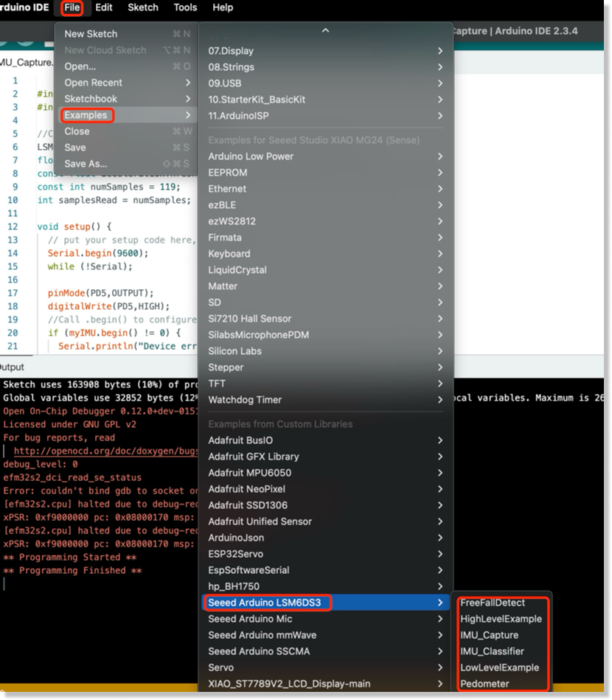Open the Sketch menu
612x700 pixels.
(143, 7)
